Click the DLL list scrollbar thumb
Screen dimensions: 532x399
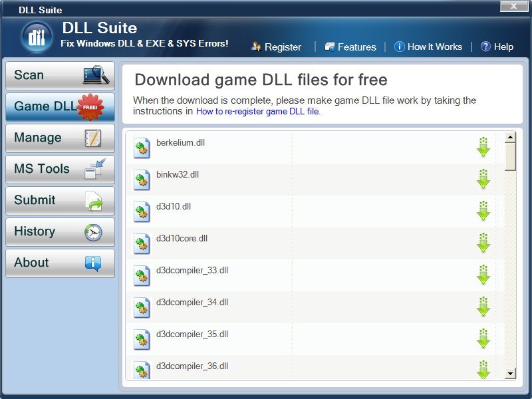510,157
